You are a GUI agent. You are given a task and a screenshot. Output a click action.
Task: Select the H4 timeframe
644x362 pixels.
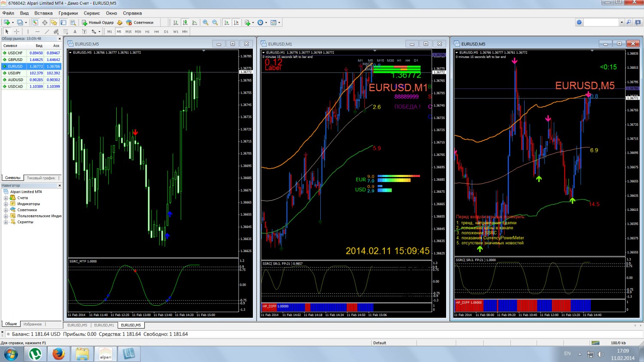coord(156,31)
